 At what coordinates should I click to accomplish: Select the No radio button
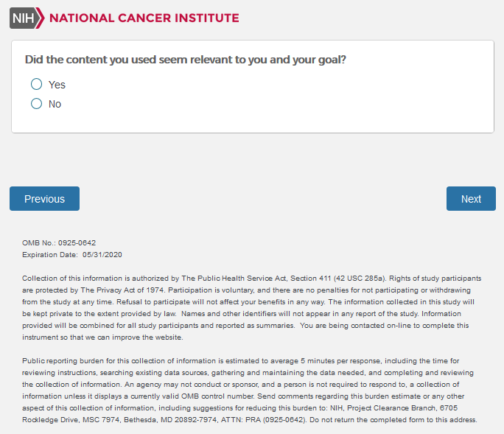37,104
